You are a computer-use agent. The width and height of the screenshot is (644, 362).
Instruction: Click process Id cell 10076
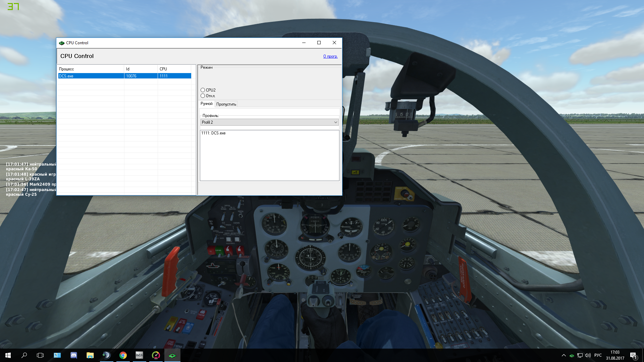(x=141, y=76)
